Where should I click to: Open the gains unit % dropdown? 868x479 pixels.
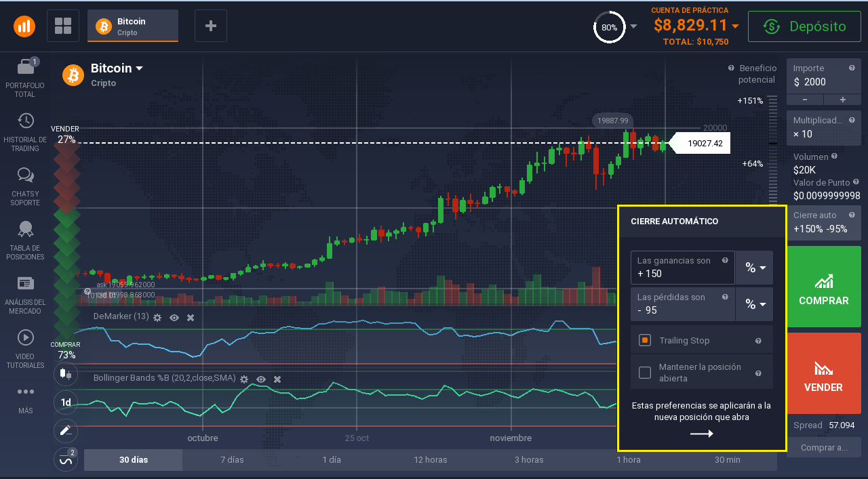click(755, 268)
